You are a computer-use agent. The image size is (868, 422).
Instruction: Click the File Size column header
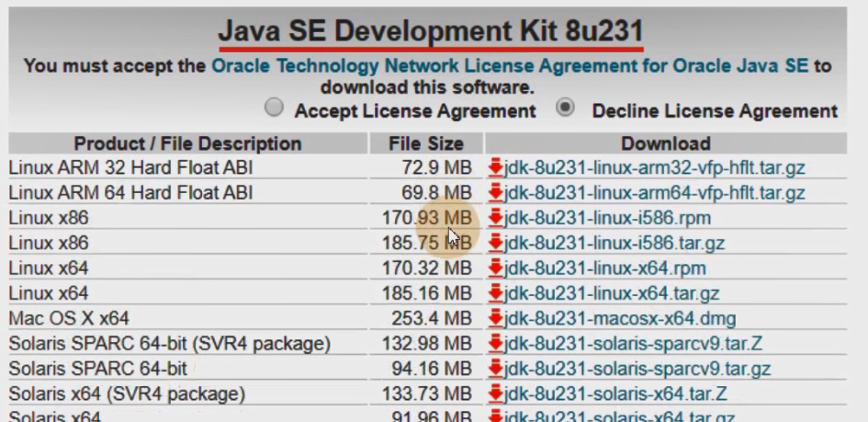point(426,143)
